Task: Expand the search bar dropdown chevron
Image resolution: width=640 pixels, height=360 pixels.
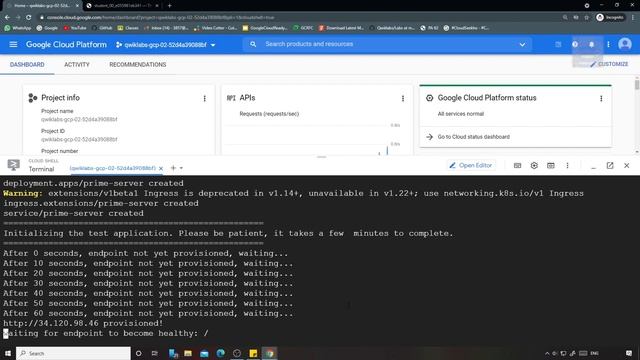Action: (x=522, y=44)
